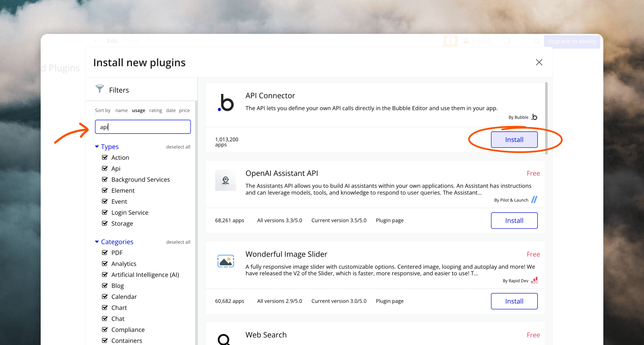Viewport: 644px width, 345px height.
Task: Uncheck the Storage type checkbox
Action: [x=105, y=224]
